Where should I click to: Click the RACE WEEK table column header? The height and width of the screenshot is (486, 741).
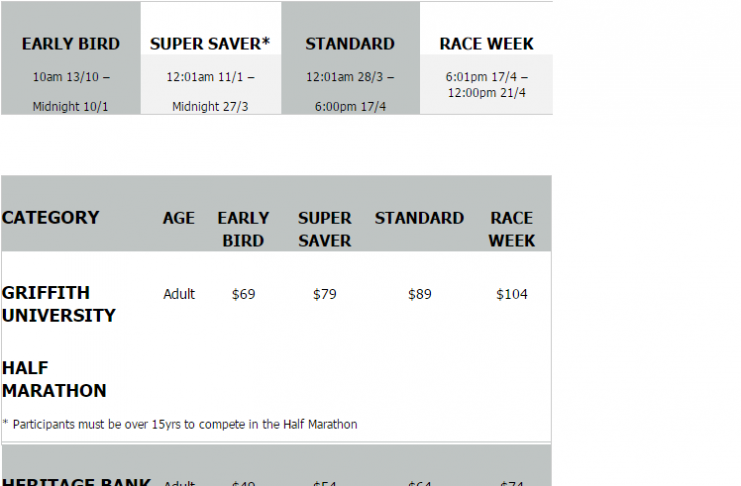click(511, 229)
